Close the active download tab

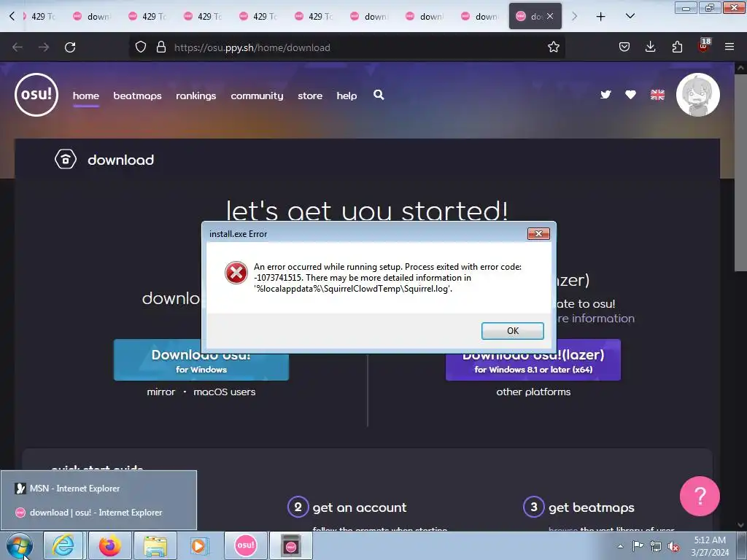coord(550,16)
